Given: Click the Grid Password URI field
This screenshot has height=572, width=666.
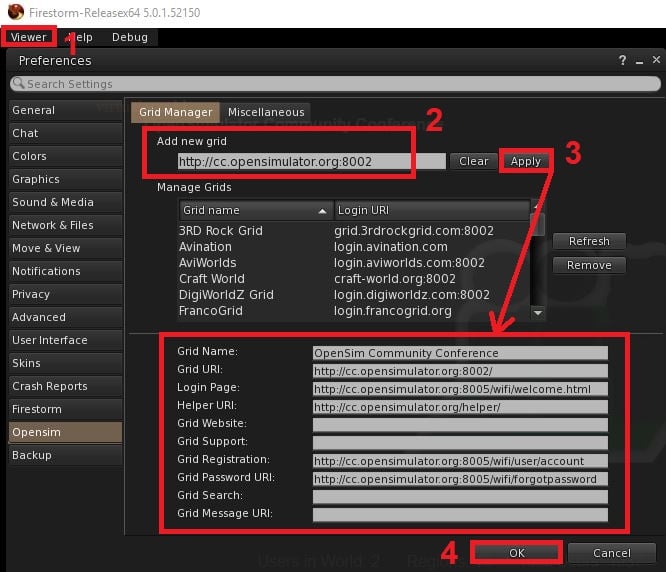Looking at the screenshot, I should pyautogui.click(x=460, y=479).
